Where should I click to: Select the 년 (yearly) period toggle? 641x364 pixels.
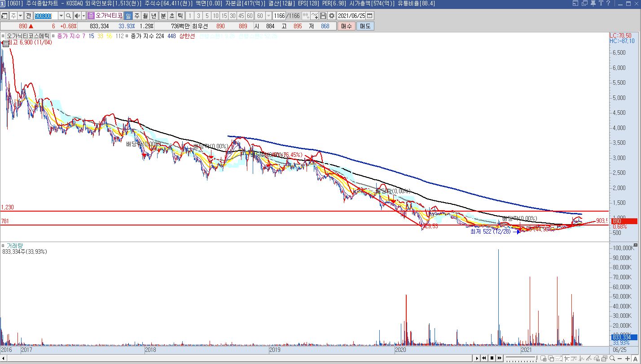[154, 16]
